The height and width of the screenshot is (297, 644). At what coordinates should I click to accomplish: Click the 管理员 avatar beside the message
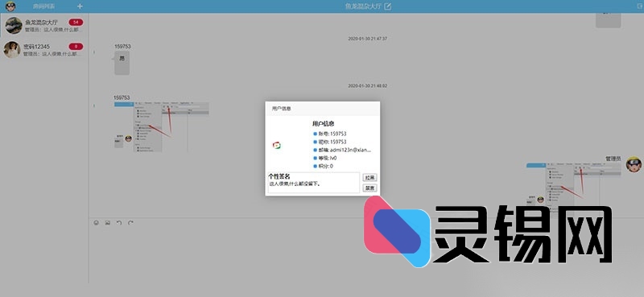click(634, 164)
